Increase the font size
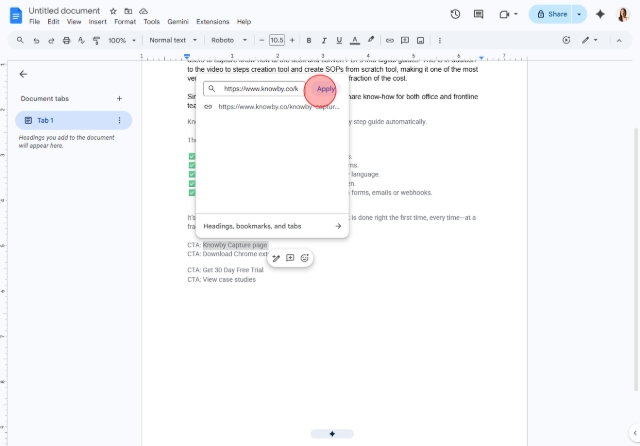The width and height of the screenshot is (640, 446). 292,40
